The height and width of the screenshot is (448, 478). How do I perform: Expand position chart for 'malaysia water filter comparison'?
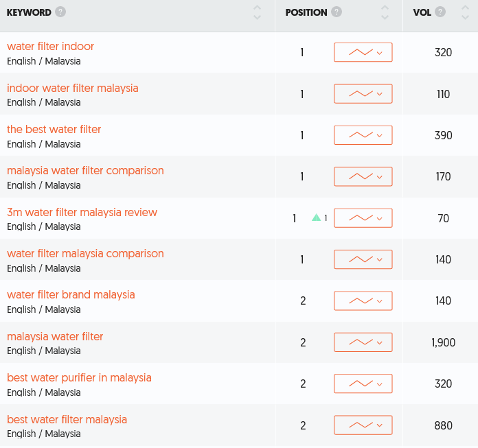click(x=363, y=176)
